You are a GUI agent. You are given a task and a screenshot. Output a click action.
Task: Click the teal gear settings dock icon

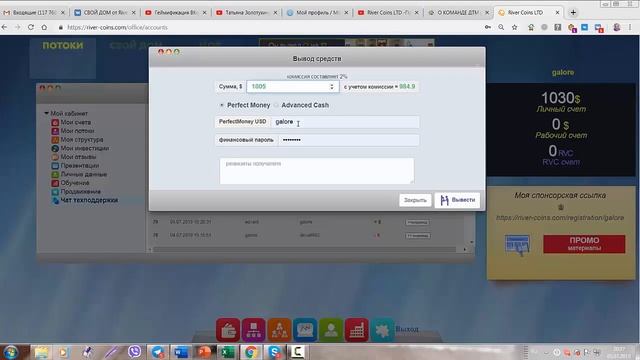(x=382, y=330)
